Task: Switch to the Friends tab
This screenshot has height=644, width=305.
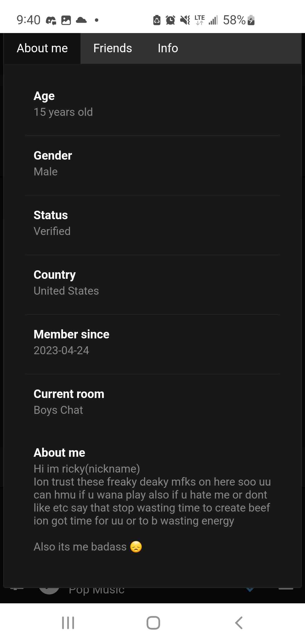Action: tap(112, 48)
